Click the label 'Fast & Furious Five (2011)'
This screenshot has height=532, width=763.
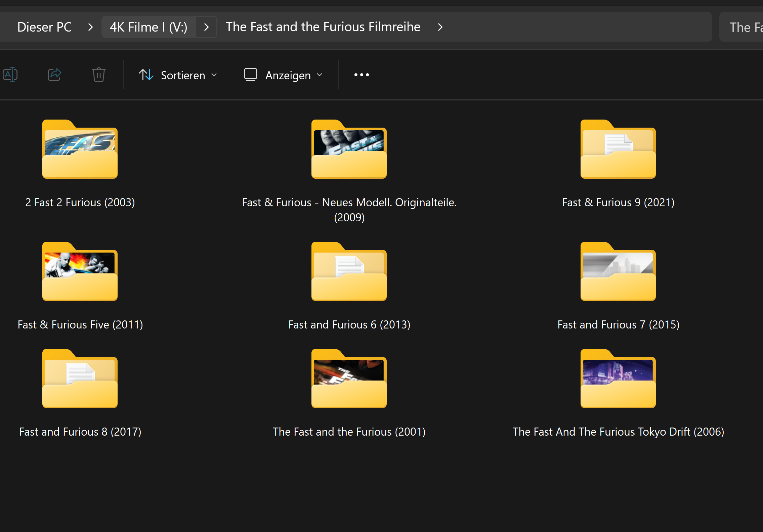click(x=80, y=325)
